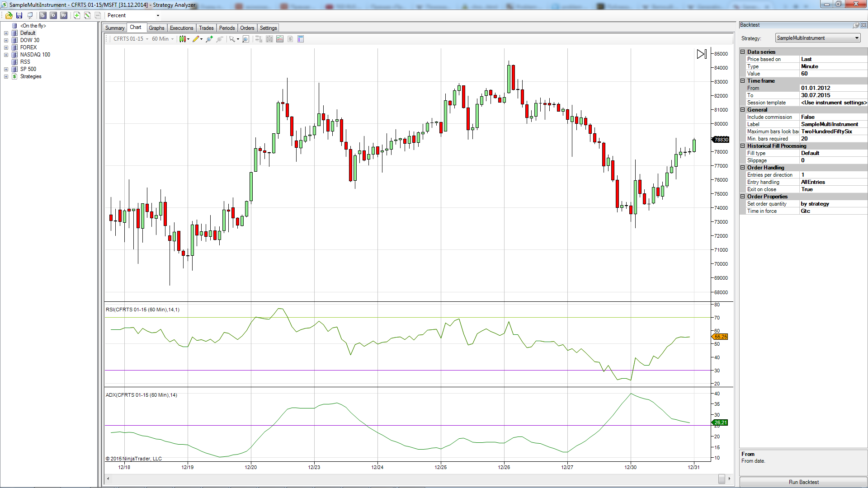Switch to the Executions tab
868x488 pixels.
181,28
